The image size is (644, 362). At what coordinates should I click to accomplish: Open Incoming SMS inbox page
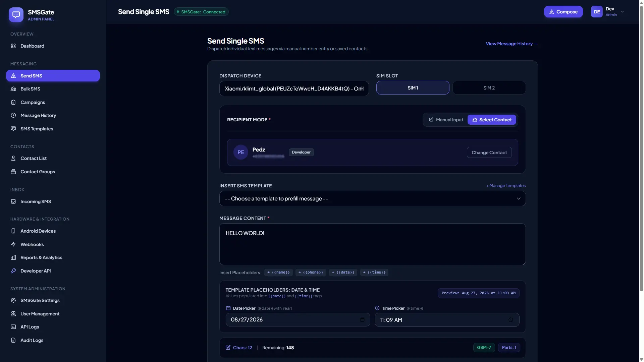[x=53, y=201]
